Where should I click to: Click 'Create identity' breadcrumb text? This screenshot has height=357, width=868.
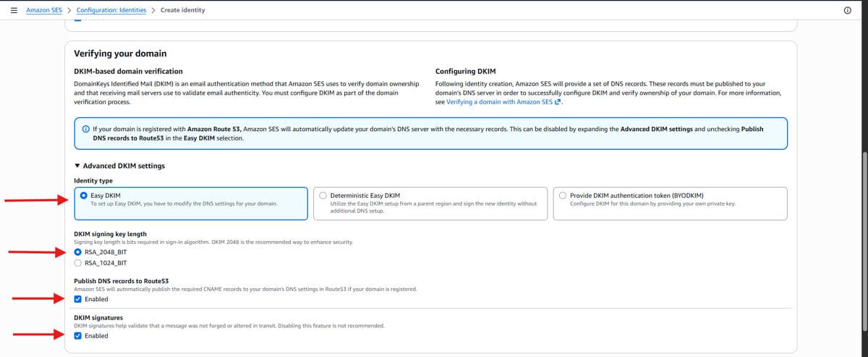[183, 10]
